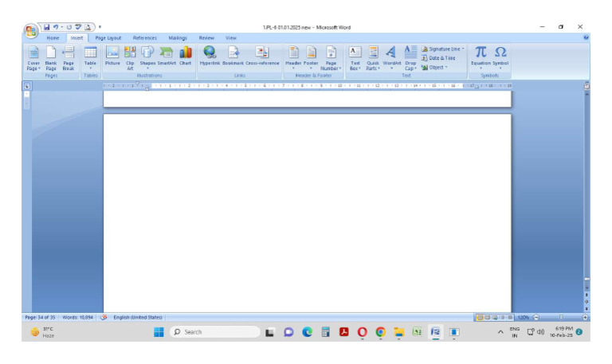Open the Text Box gallery

(x=355, y=58)
